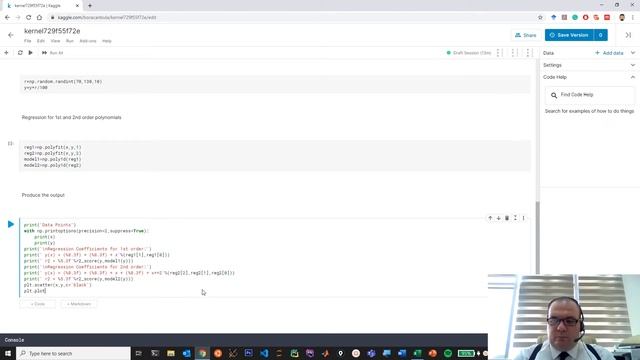Click the Save Version button

pos(569,35)
